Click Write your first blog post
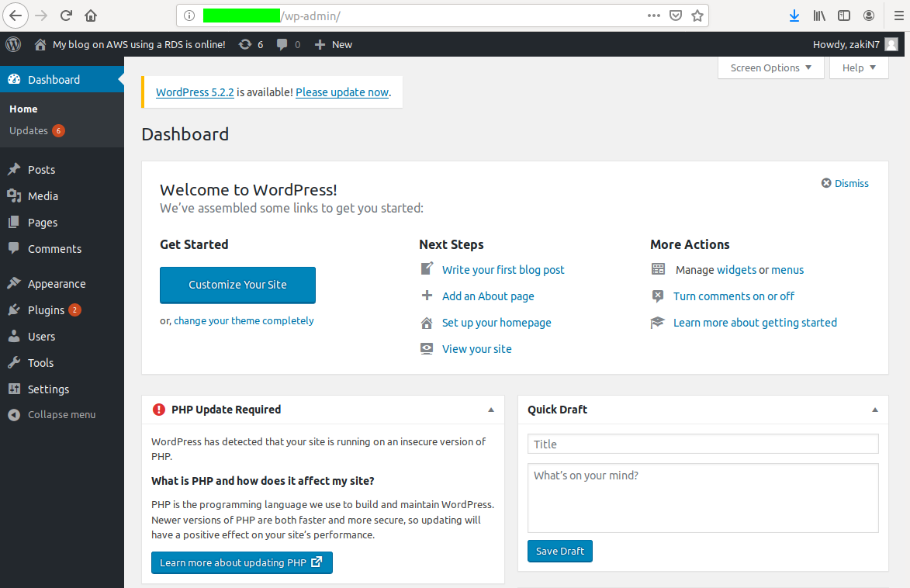This screenshot has height=588, width=910. point(503,270)
